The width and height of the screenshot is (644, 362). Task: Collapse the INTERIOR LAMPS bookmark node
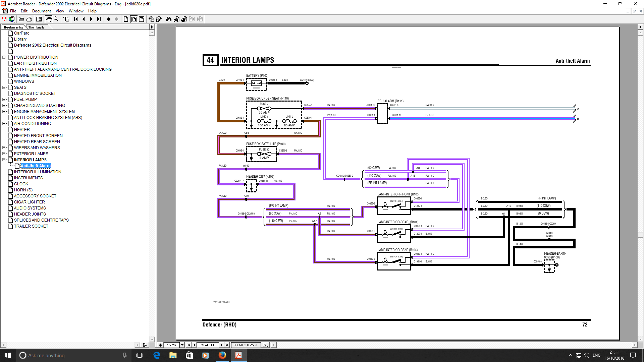4,160
